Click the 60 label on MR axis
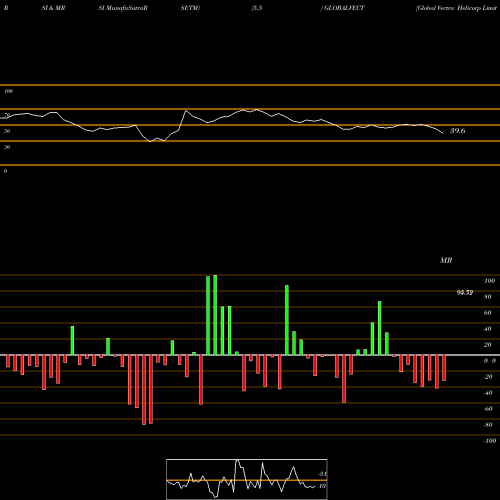 point(488,313)
